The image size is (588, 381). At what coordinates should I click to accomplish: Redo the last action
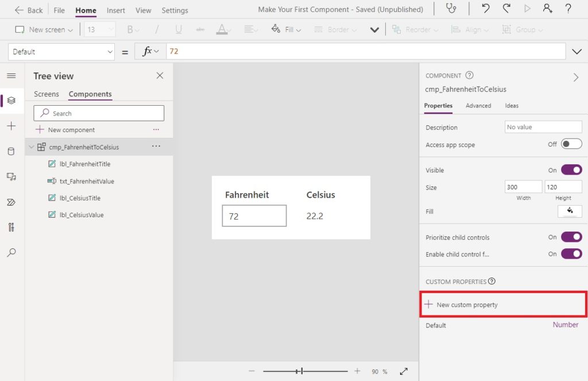pos(506,8)
